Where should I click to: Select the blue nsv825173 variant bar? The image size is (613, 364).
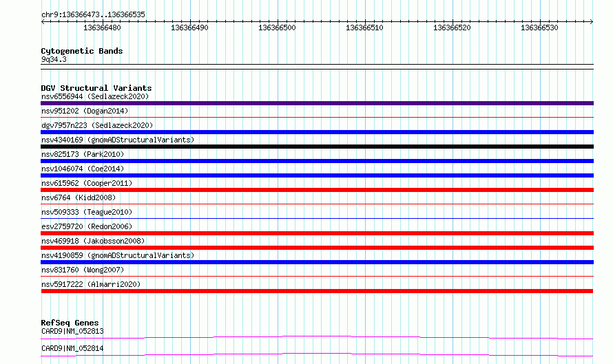tap(317, 161)
